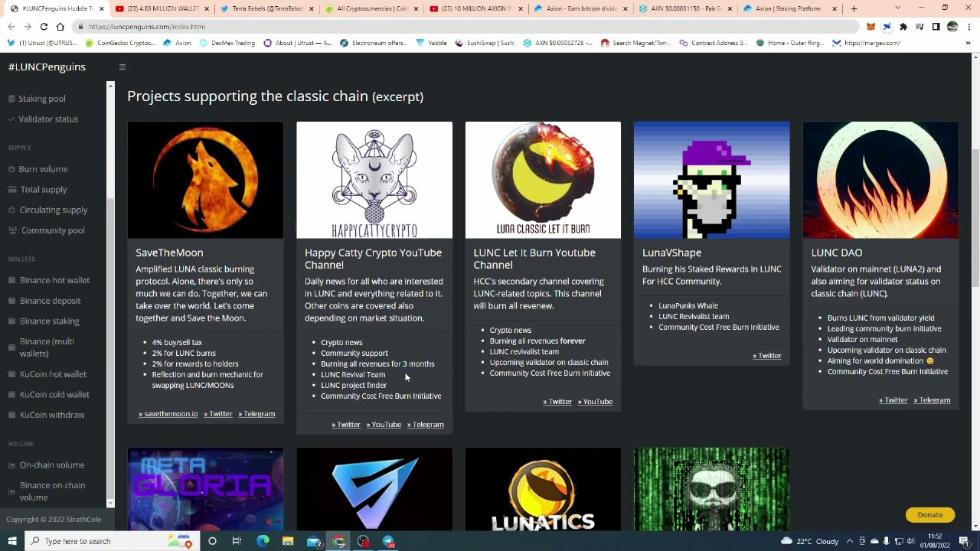Toggle the sidebar hamburger menu icon
The image size is (980, 551).
(x=122, y=67)
